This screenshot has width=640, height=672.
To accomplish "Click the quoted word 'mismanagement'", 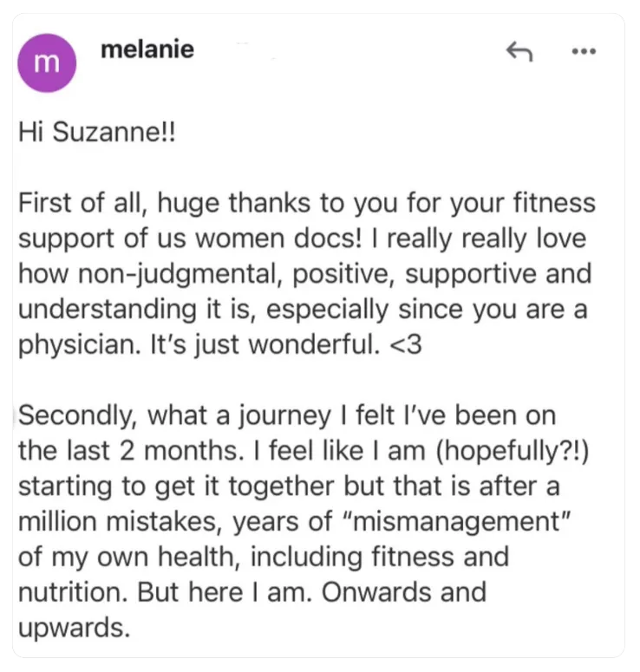I will coord(457,523).
